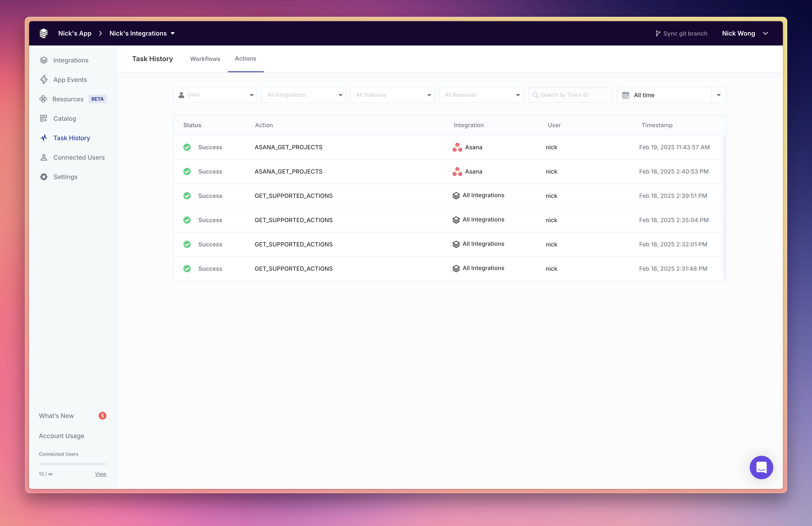Screen dimensions: 812x526
Task: Click the Status column header
Action: coord(192,125)
